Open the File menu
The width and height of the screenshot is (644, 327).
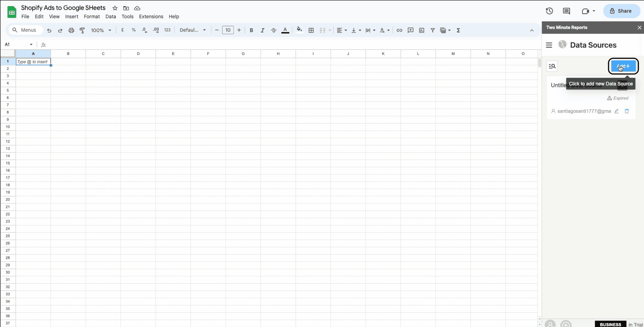click(25, 16)
